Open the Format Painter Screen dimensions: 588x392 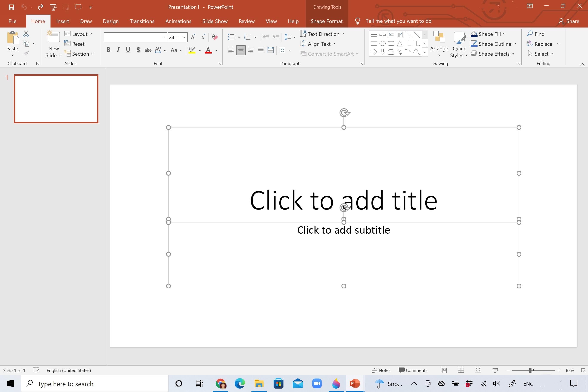(26, 53)
